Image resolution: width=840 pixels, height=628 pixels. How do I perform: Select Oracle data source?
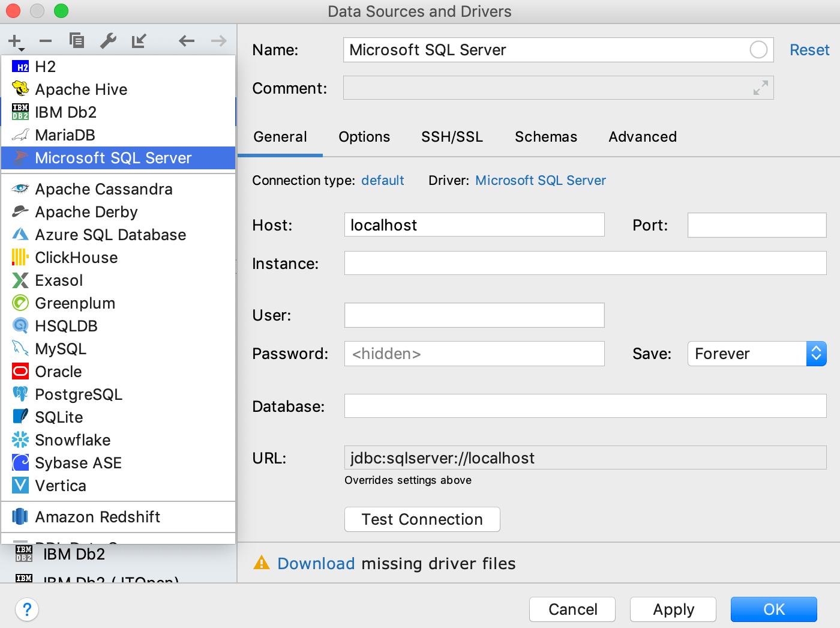coord(118,372)
